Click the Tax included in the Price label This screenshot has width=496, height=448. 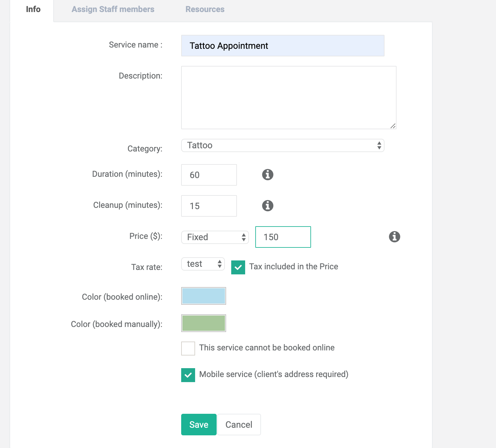point(294,266)
